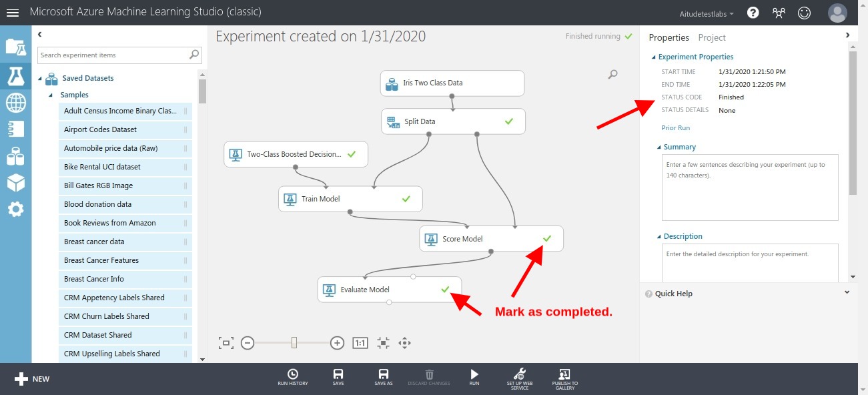Switch to the Project tab
868x395 pixels.
(711, 37)
